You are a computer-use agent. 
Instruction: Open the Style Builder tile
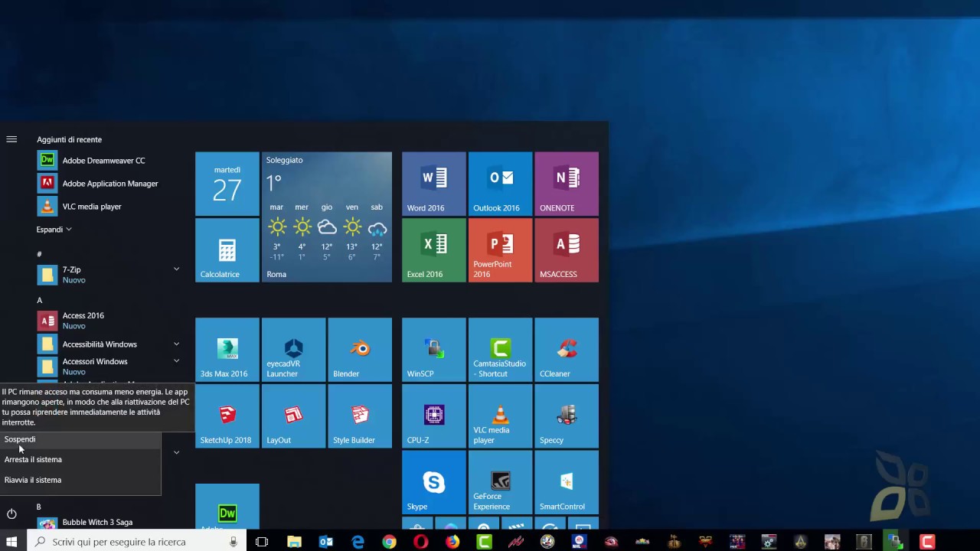[x=360, y=416]
